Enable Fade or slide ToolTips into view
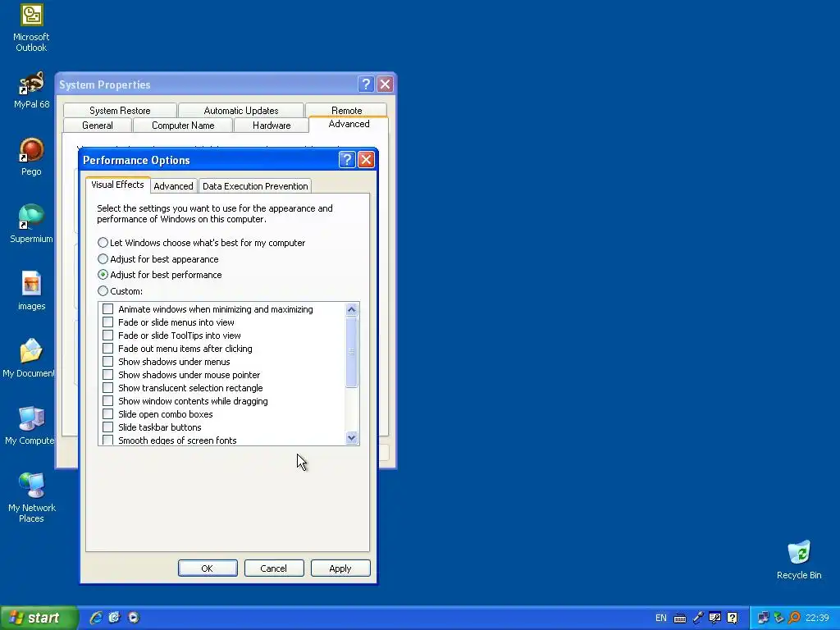The image size is (840, 630). tap(107, 336)
